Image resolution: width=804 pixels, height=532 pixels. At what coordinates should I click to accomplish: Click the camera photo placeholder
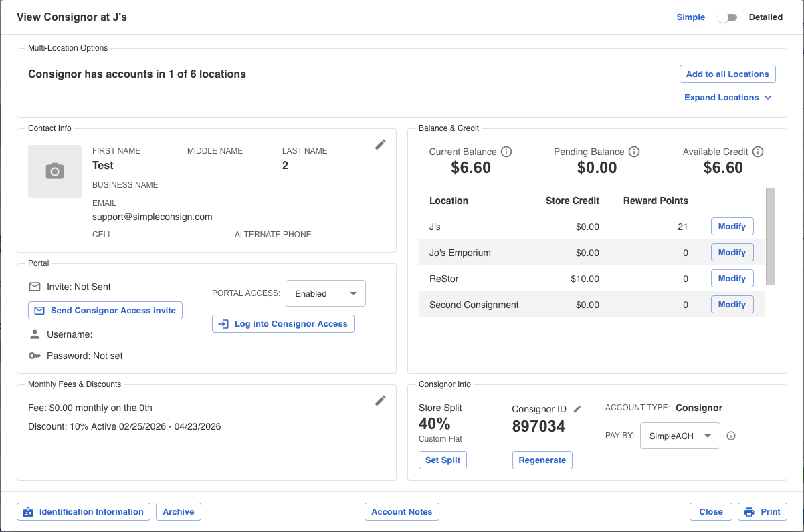[x=55, y=172]
